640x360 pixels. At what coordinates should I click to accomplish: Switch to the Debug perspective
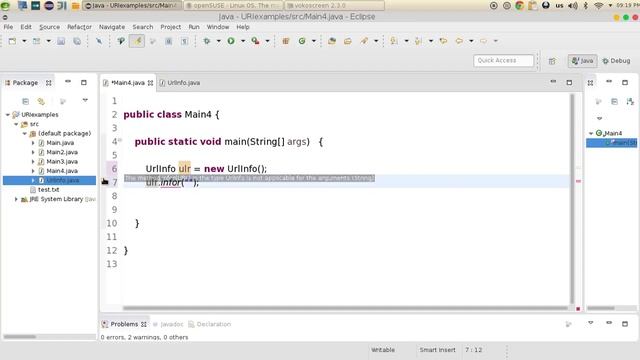click(616, 61)
